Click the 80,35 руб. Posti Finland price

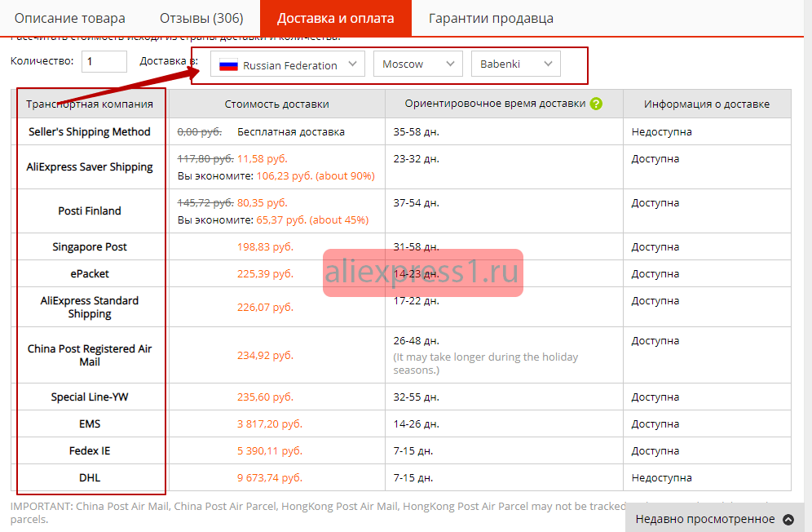point(262,202)
